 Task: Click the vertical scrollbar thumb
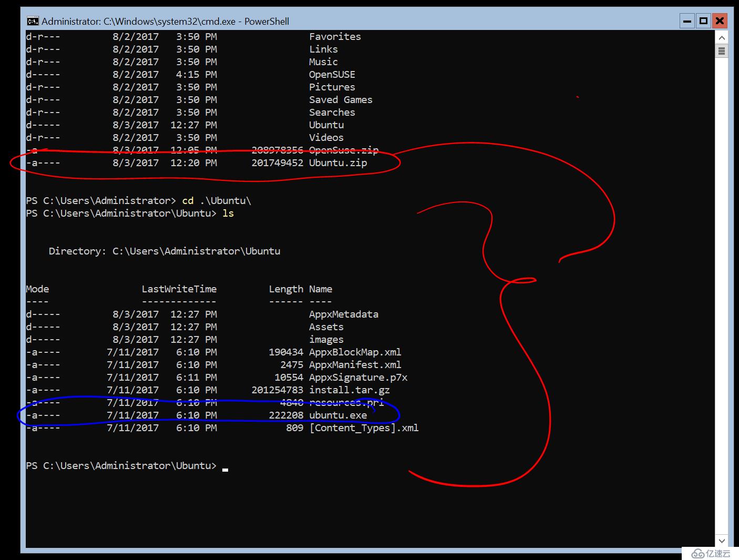pyautogui.click(x=722, y=51)
